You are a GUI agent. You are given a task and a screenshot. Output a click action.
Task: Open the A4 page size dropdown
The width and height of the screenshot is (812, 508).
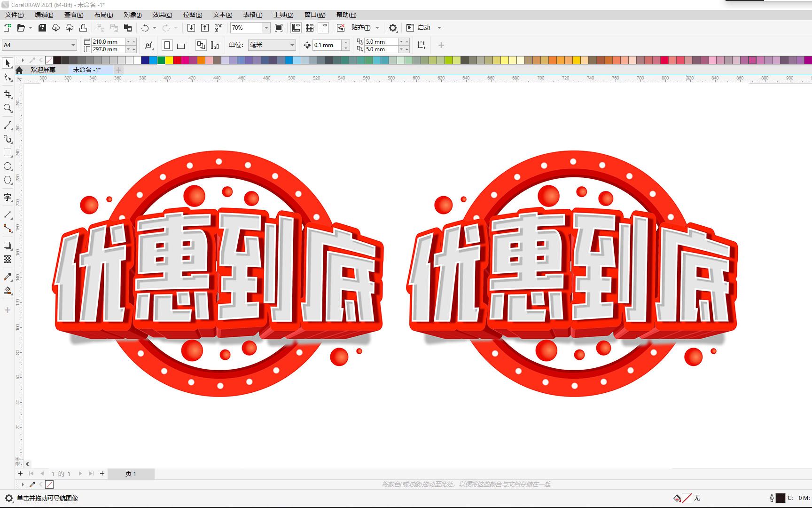tap(73, 45)
